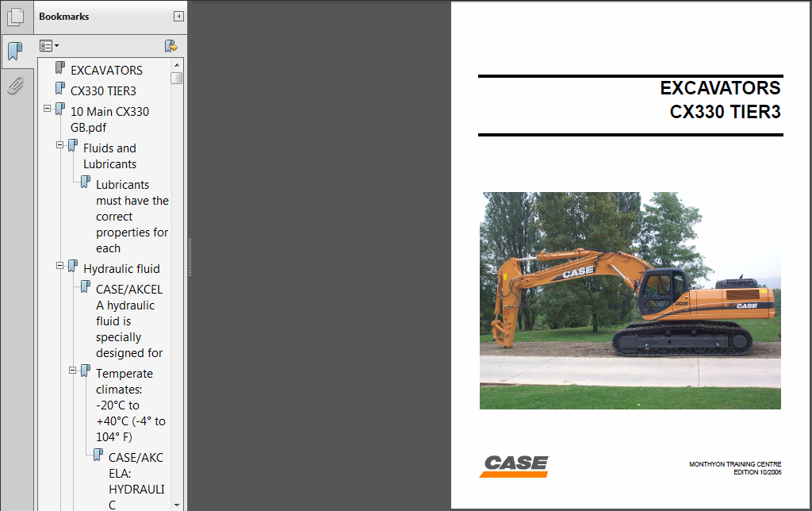This screenshot has width=812, height=511.
Task: Click the bookmarks scrollbar thumb
Action: (177, 79)
